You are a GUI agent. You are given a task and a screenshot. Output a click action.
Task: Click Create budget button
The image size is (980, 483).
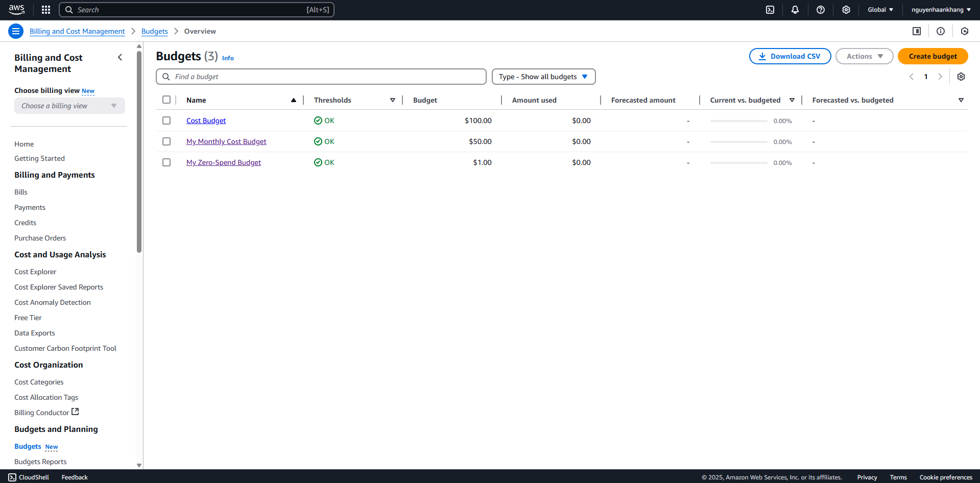point(933,56)
